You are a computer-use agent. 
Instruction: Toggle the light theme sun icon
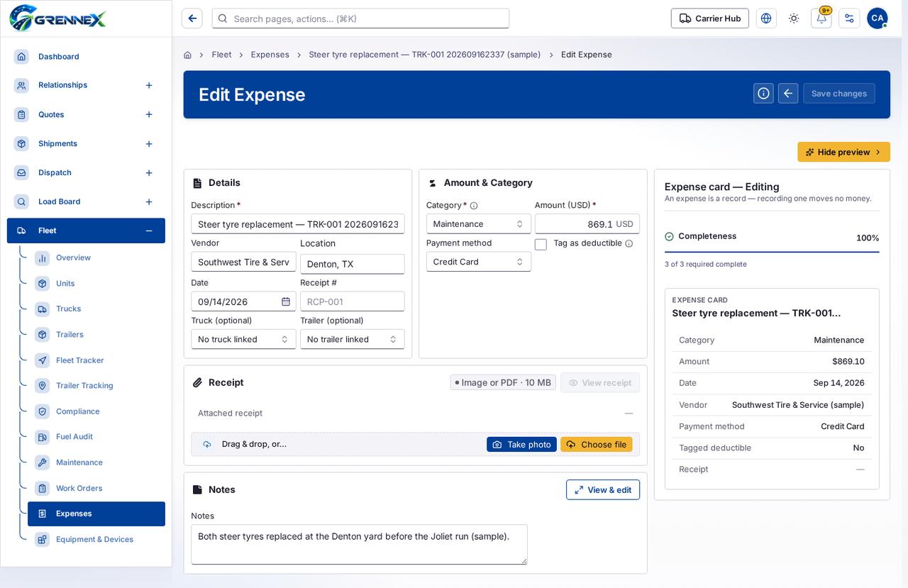(x=794, y=18)
